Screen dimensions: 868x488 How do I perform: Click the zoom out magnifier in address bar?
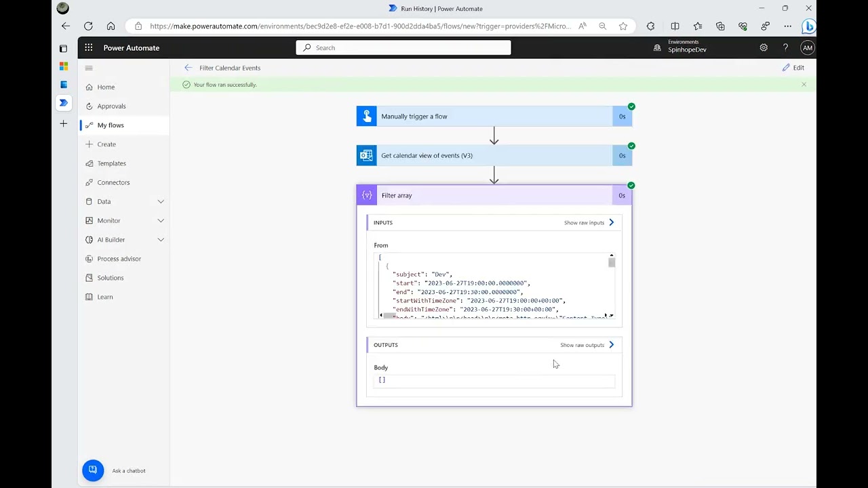point(602,26)
